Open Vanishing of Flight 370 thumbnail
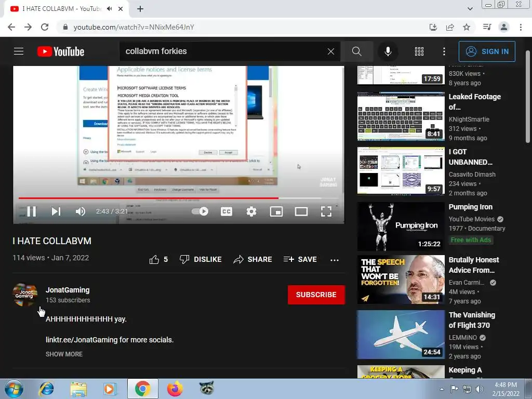Screen dimensions: 532x399 click(x=401, y=335)
